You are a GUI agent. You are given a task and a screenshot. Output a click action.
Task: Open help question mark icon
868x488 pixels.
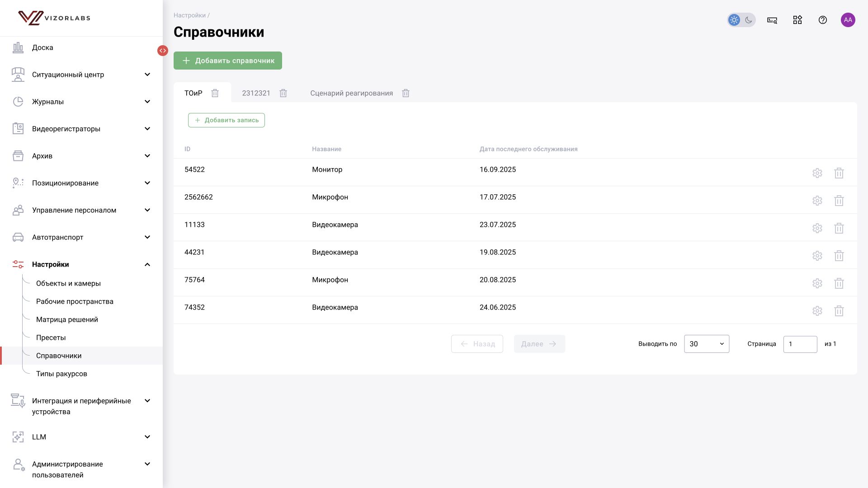(823, 20)
